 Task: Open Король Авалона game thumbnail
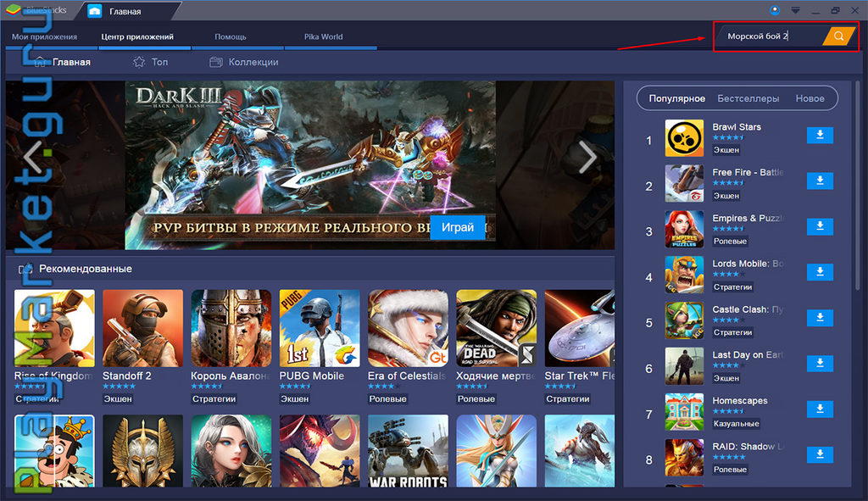[231, 328]
